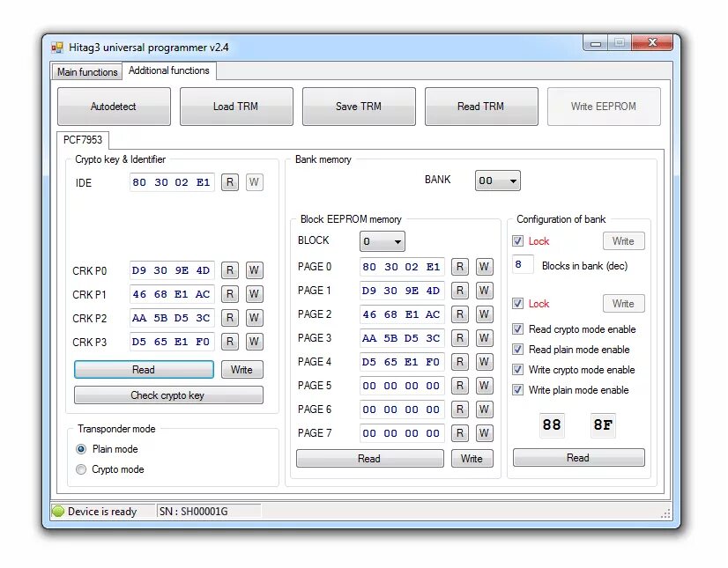
Task: Toggle Write plain mode enable checkbox
Action: click(517, 390)
